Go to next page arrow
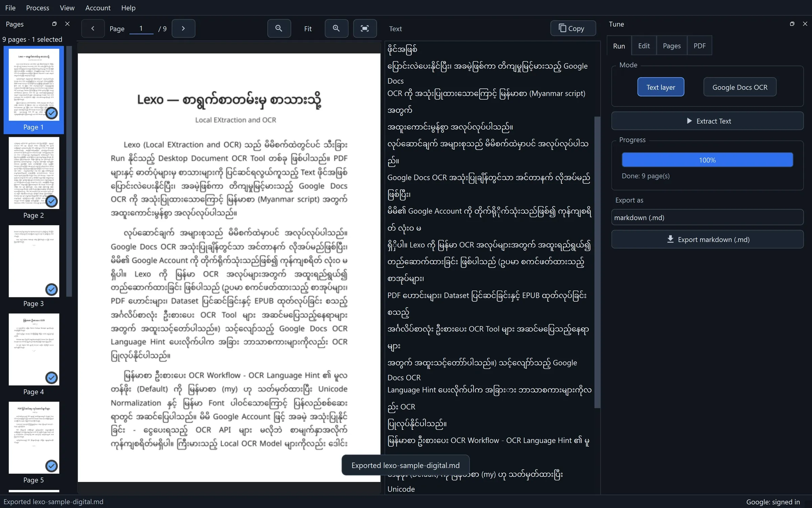 (x=183, y=28)
